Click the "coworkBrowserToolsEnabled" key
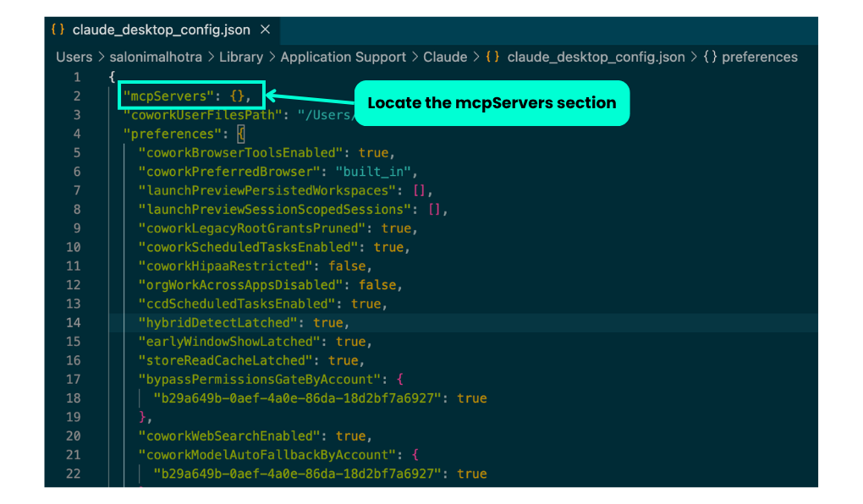The height and width of the screenshot is (504, 863). coord(240,153)
